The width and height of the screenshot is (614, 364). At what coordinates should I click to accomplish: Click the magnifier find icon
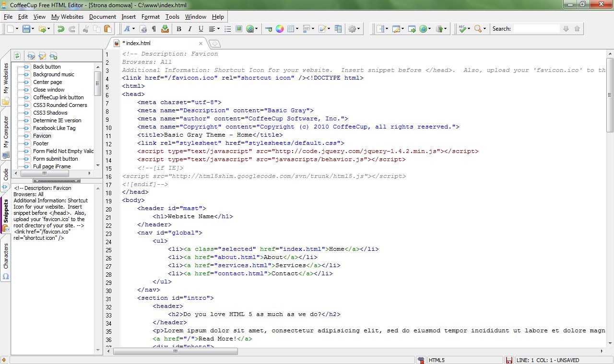pyautogui.click(x=478, y=29)
